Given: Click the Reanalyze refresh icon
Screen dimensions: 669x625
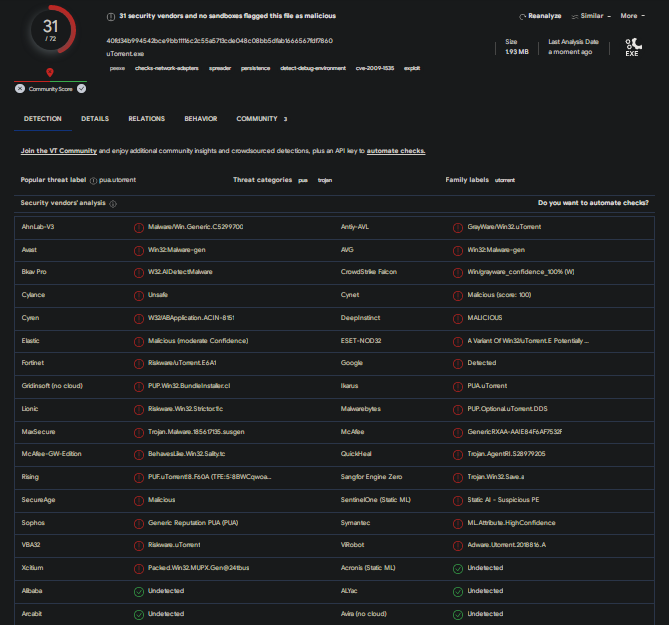Looking at the screenshot, I should pyautogui.click(x=523, y=16).
